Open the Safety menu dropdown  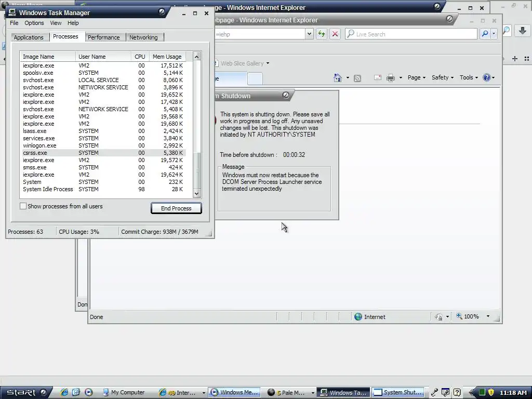tap(443, 77)
